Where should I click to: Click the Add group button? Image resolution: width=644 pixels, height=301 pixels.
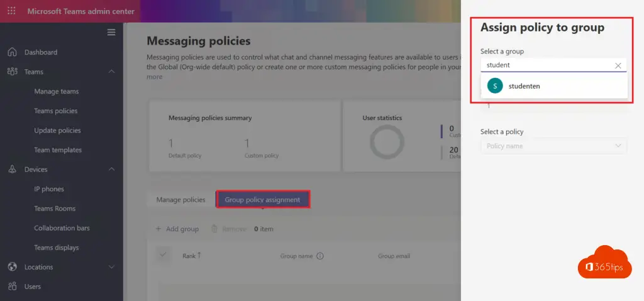[177, 229]
